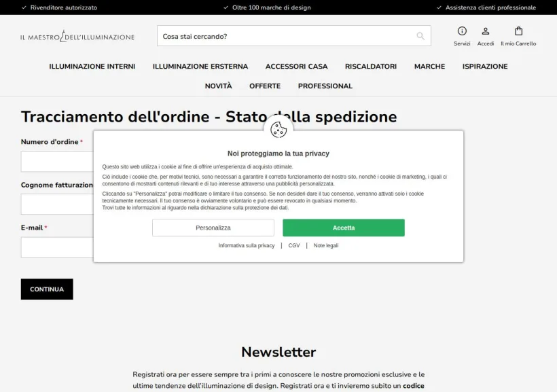Click the Oltre 100 marche di design text
This screenshot has width=557, height=392.
coord(272,7)
